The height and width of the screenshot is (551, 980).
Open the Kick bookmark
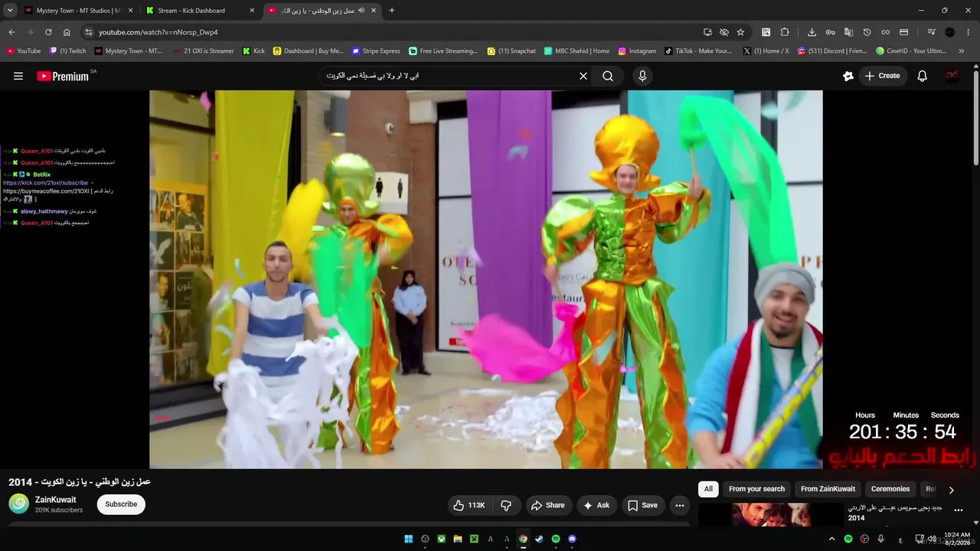coord(253,51)
